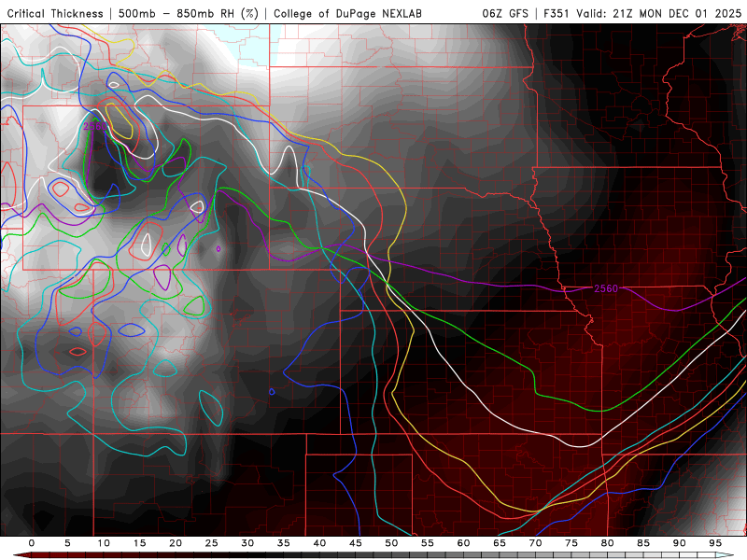Click the '500mb – 850mb RH (%)' label
Viewport: 747px width, 560px height.
(189, 13)
